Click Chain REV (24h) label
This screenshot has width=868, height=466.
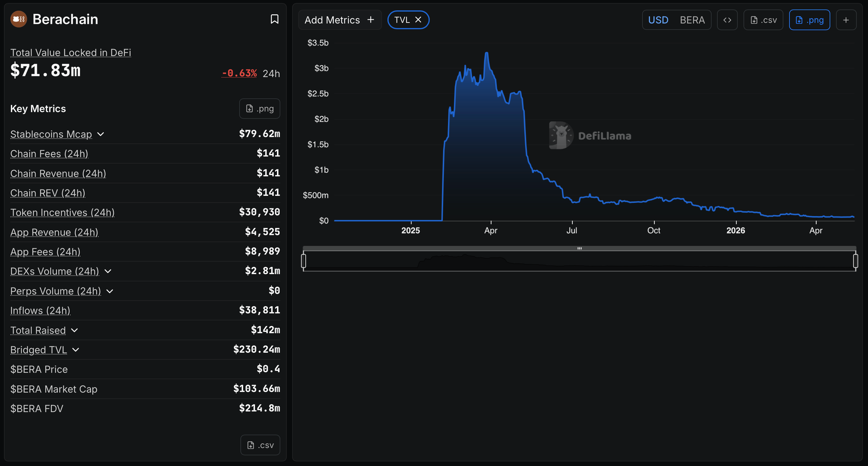pos(48,193)
